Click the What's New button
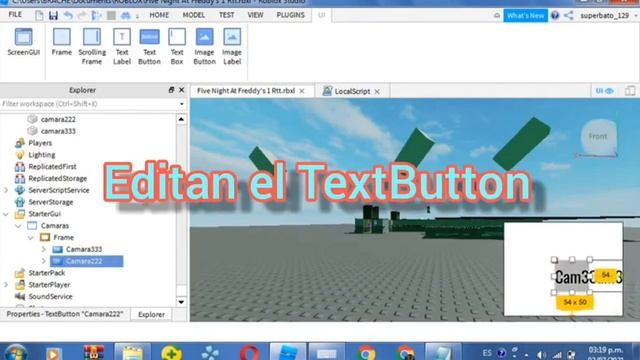 (525, 16)
